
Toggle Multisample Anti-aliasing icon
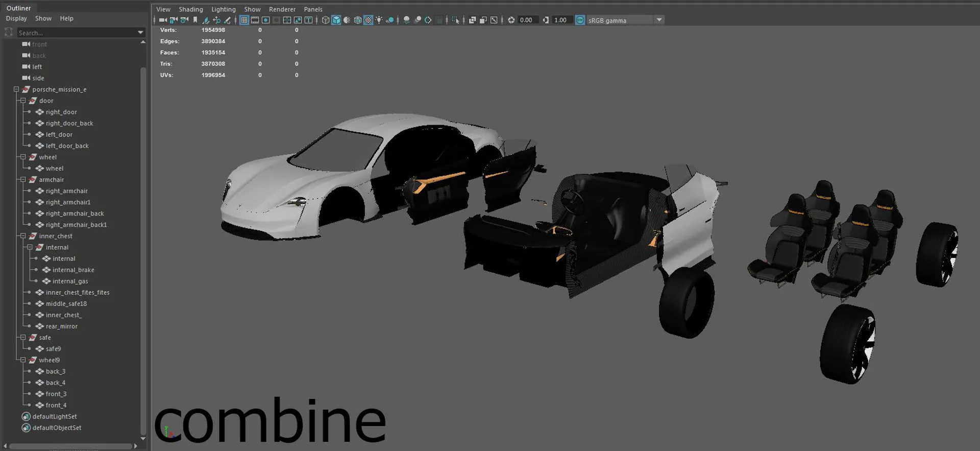[x=428, y=20]
